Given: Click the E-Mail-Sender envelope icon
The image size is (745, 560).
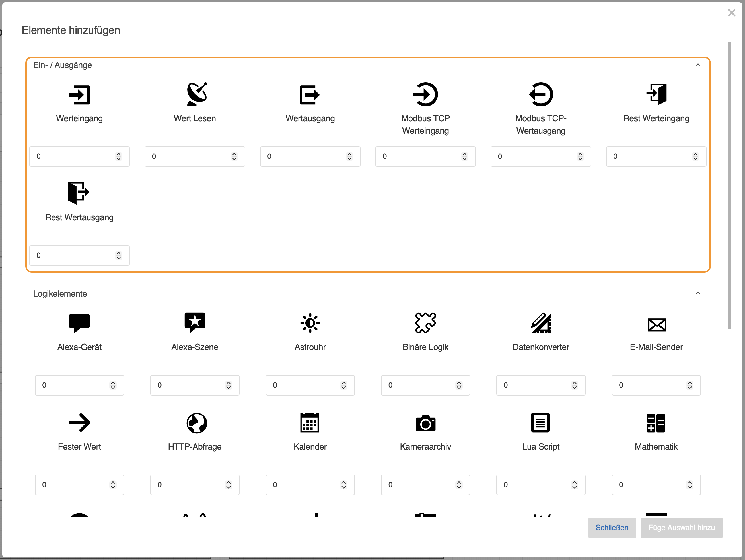Looking at the screenshot, I should click(x=656, y=325).
